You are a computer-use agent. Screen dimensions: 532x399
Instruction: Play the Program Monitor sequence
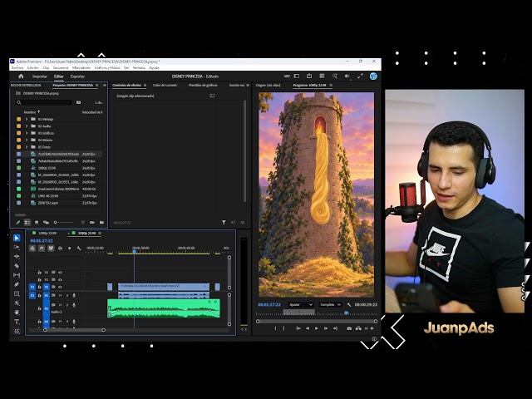click(x=316, y=328)
